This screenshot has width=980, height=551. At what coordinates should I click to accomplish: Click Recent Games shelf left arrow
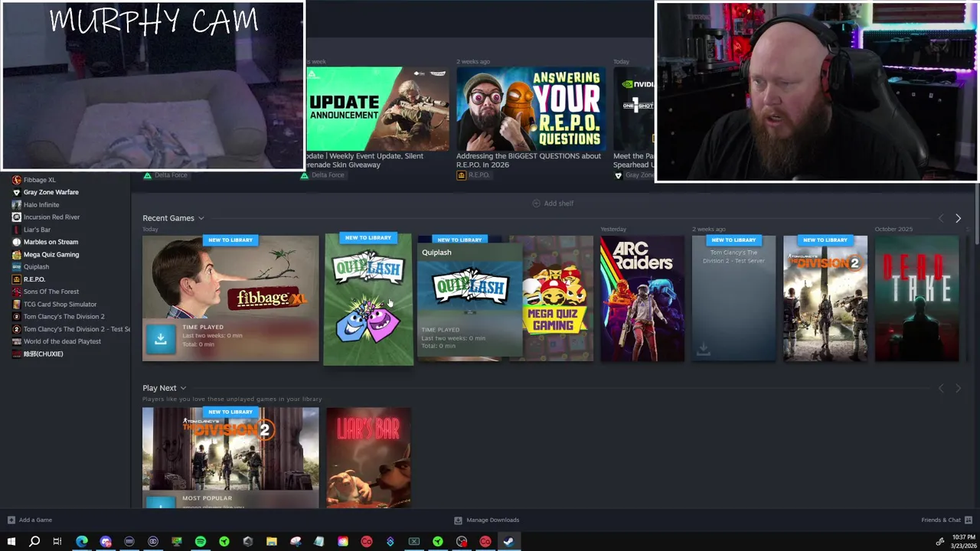point(941,219)
